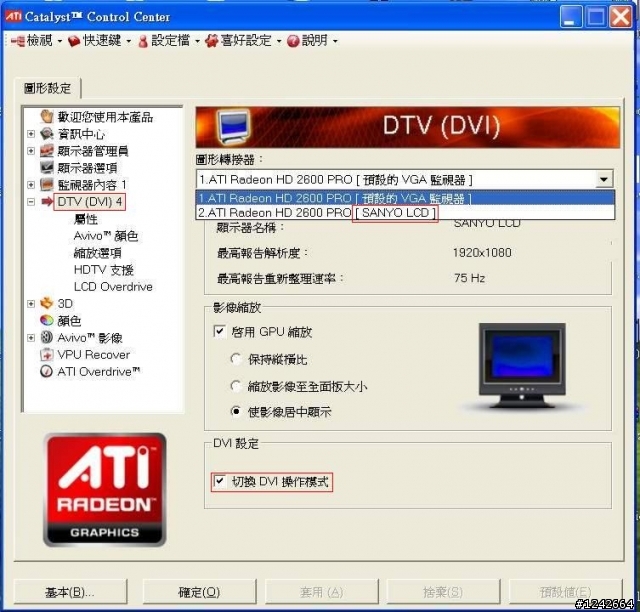Click the 1920x1080 resolution value
This screenshot has width=640, height=612.
[482, 253]
